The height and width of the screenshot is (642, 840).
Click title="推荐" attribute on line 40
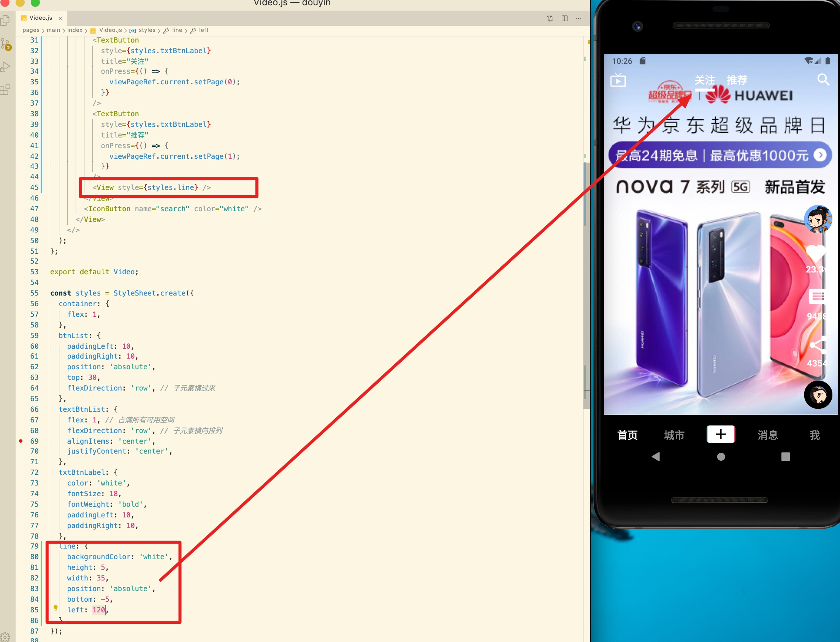125,135
